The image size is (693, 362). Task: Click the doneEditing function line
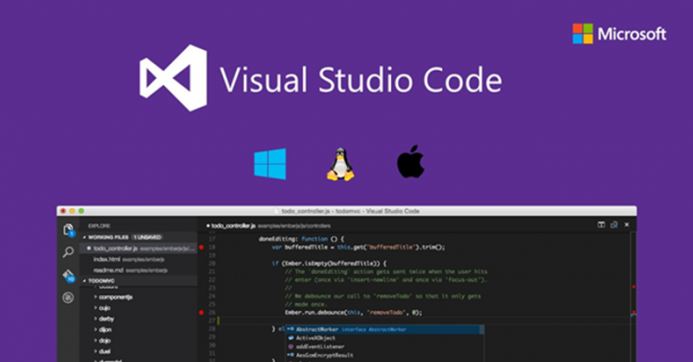tap(301, 239)
